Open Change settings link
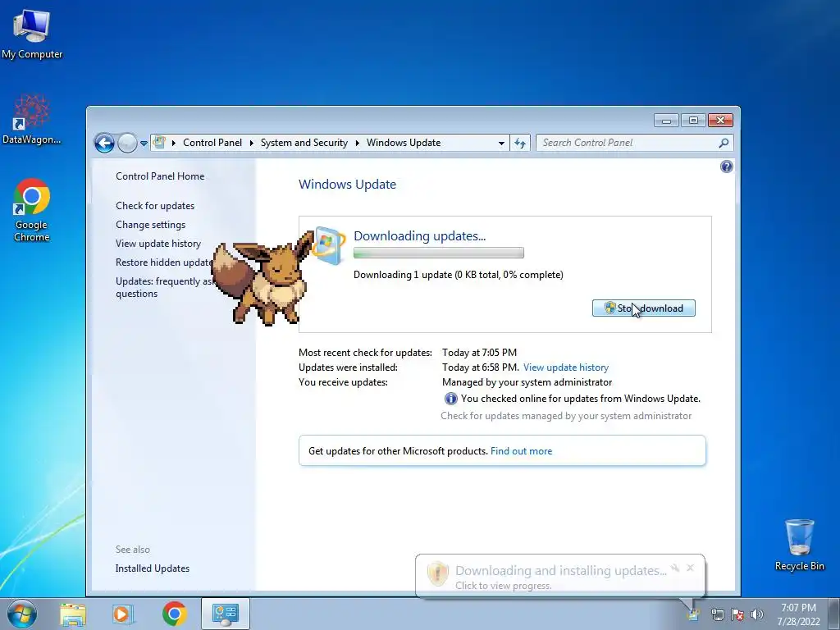The image size is (840, 630). click(x=151, y=225)
